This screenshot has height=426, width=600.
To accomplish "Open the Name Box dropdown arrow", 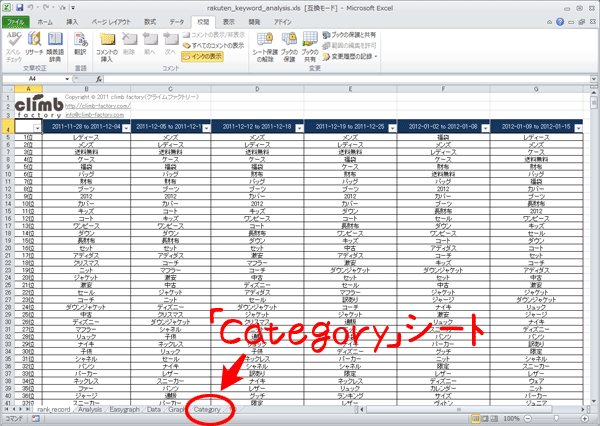I will tap(67, 79).
